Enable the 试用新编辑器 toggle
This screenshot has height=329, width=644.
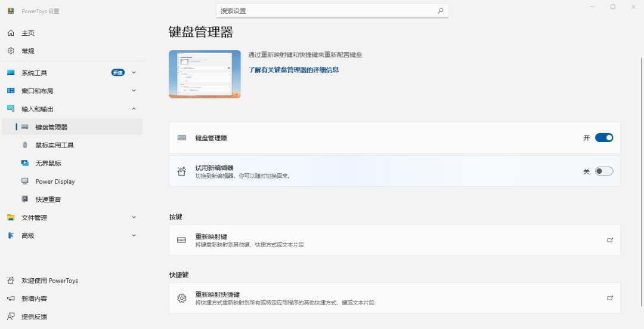coord(604,171)
